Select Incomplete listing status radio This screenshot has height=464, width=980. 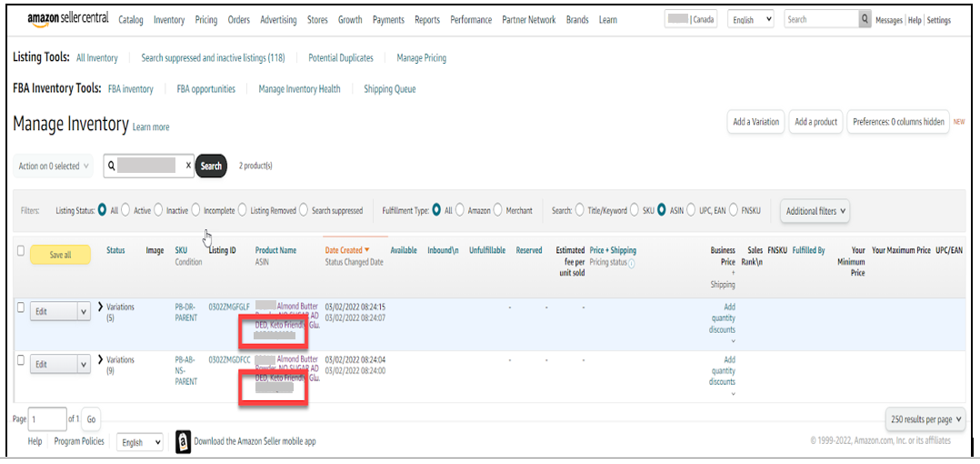(195, 210)
